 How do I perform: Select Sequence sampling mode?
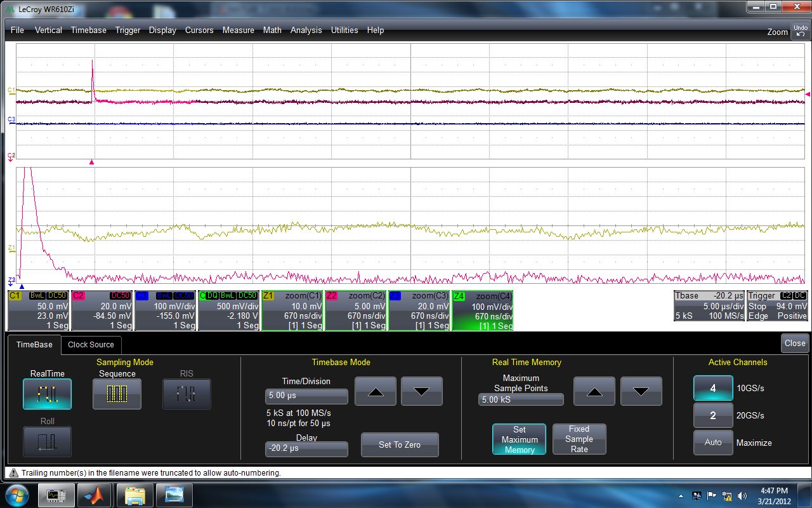point(117,394)
